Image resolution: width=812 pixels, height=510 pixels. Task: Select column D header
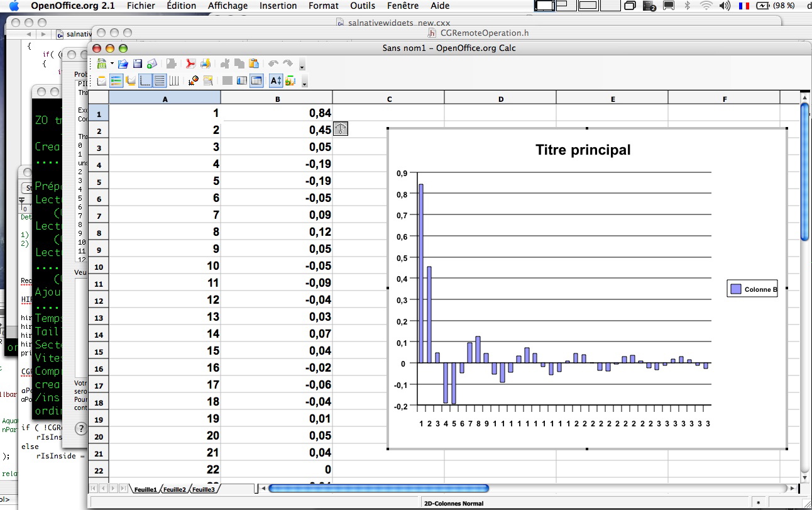pyautogui.click(x=500, y=99)
